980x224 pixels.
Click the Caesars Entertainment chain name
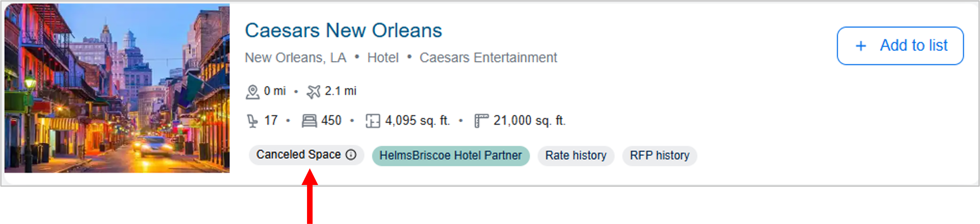(488, 58)
